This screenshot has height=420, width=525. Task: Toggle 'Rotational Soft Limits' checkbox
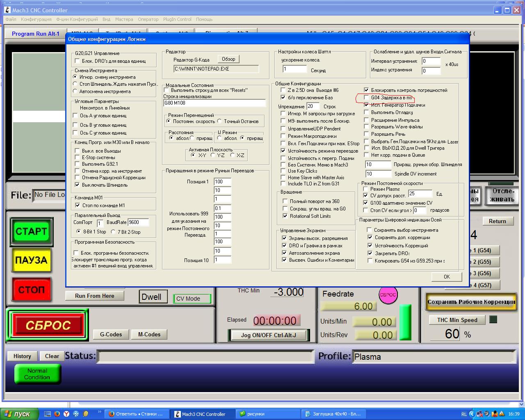285,216
